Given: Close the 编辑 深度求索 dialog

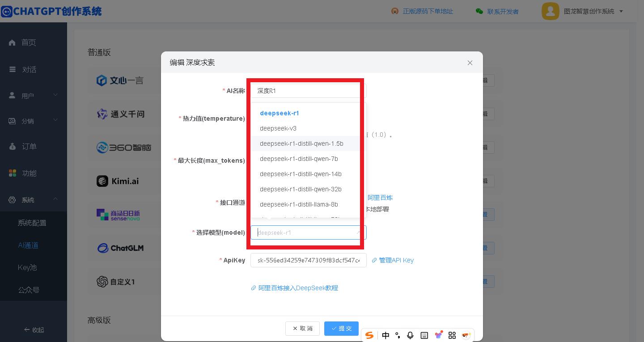Looking at the screenshot, I should tap(470, 63).
